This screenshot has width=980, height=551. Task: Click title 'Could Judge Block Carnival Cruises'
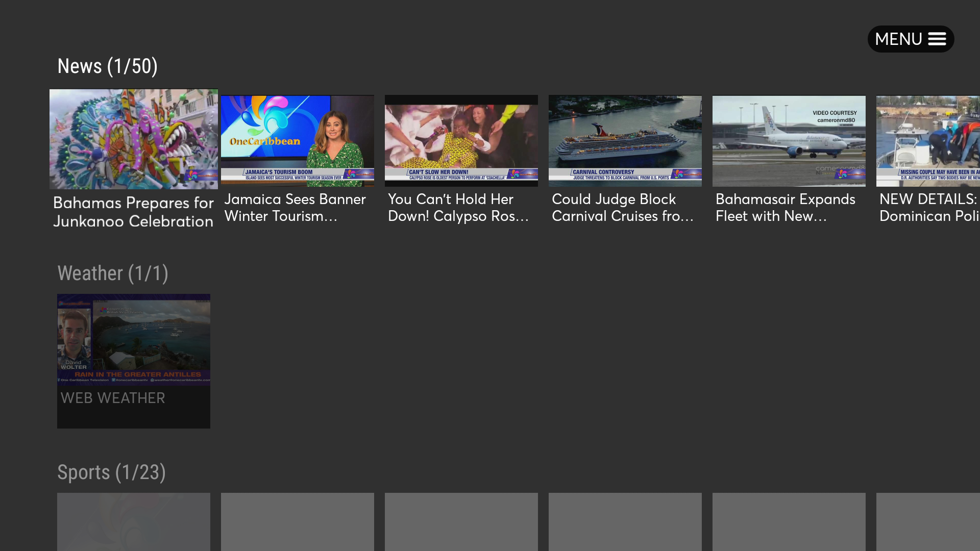(622, 208)
